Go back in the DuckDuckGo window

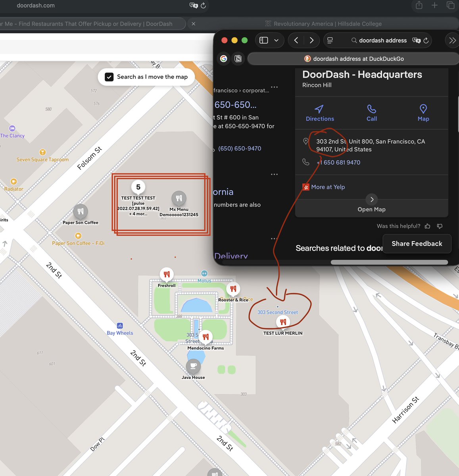pyautogui.click(x=296, y=40)
